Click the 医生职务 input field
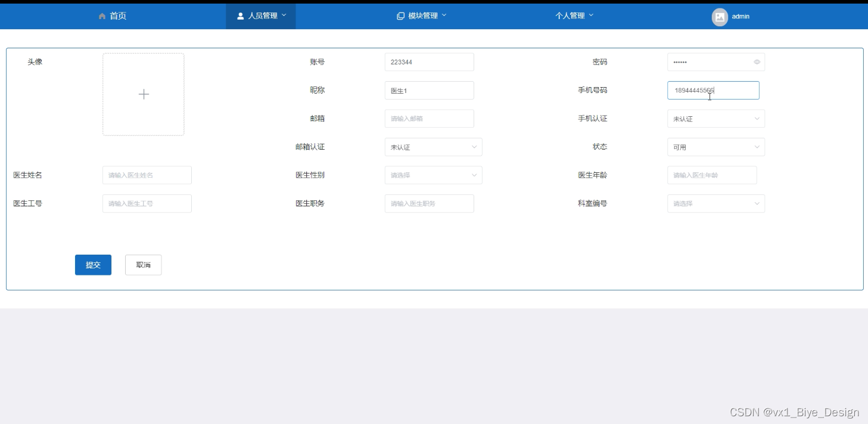868x424 pixels. [430, 203]
